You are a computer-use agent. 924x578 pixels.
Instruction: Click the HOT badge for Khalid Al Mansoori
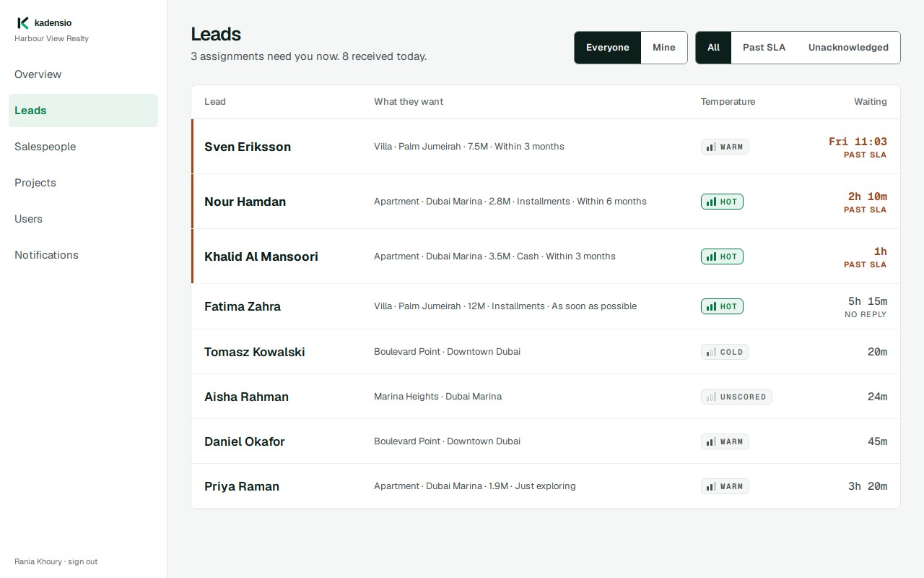coord(722,256)
